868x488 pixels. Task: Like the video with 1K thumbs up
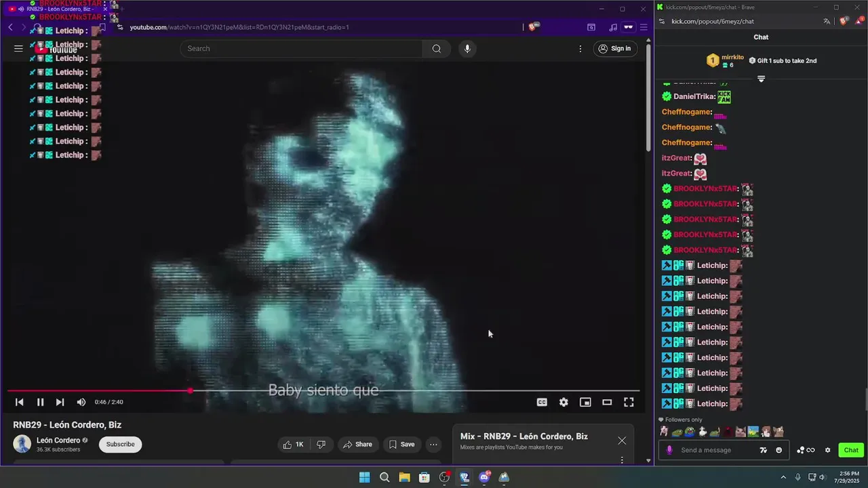coord(293,445)
